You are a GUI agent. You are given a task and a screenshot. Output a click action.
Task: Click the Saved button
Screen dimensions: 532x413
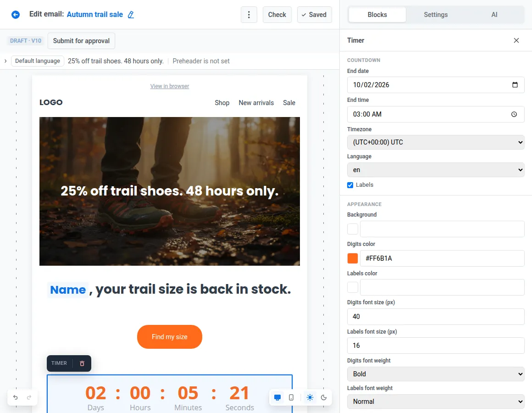[315, 15]
